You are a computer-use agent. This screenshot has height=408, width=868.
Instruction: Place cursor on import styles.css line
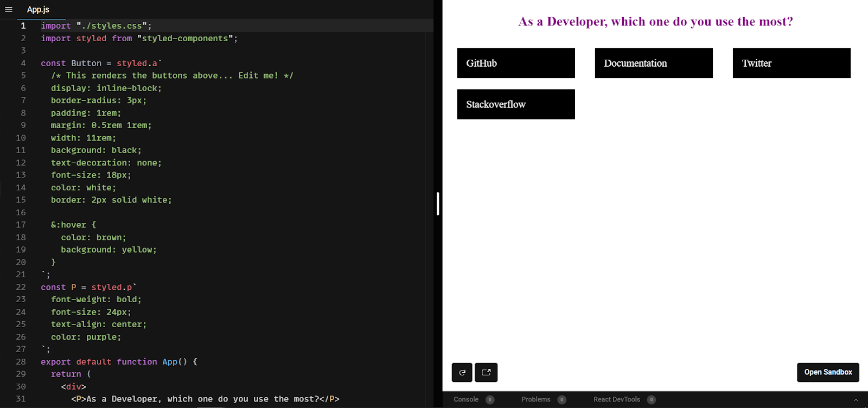coord(96,25)
